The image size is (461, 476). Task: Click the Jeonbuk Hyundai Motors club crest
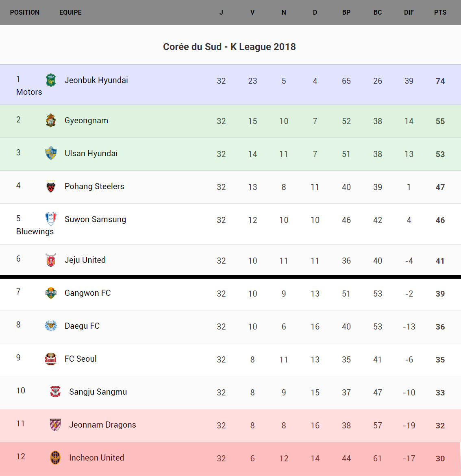click(51, 80)
